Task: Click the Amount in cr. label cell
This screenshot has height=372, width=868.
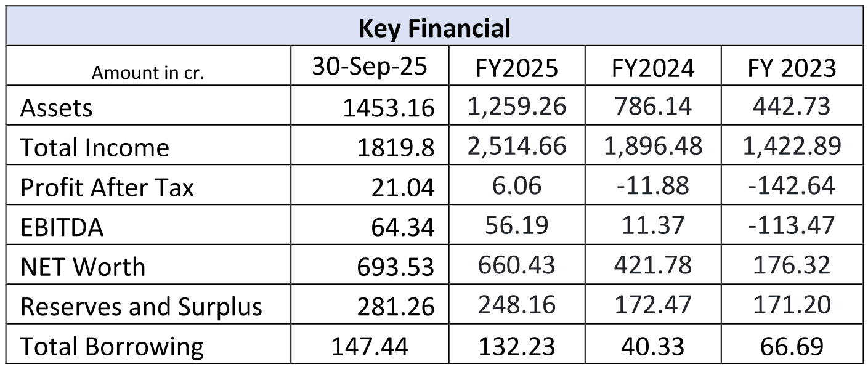Action: (x=148, y=73)
